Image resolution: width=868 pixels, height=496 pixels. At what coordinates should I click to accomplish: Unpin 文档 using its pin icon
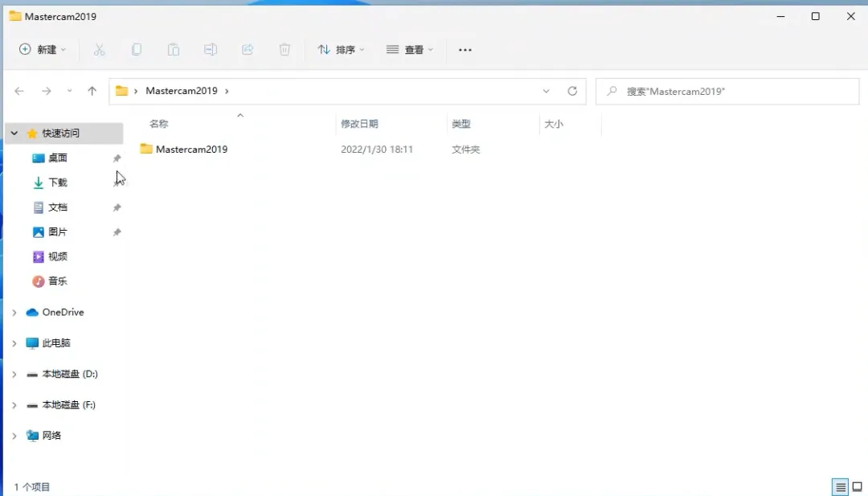(x=117, y=207)
